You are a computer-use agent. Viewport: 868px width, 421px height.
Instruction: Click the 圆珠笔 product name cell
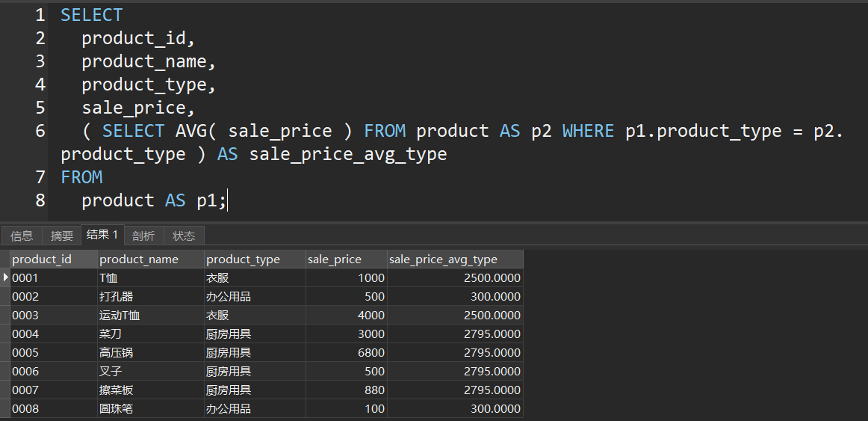(x=117, y=409)
